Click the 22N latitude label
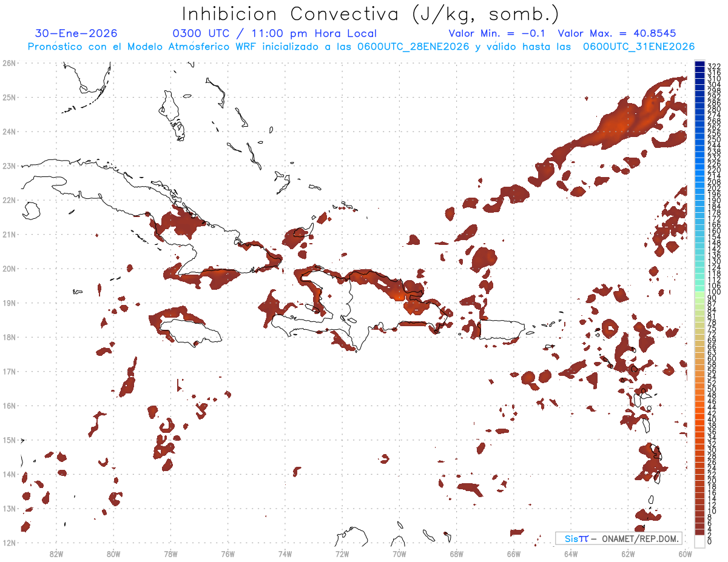This screenshot has height=562, width=728. (x=9, y=199)
